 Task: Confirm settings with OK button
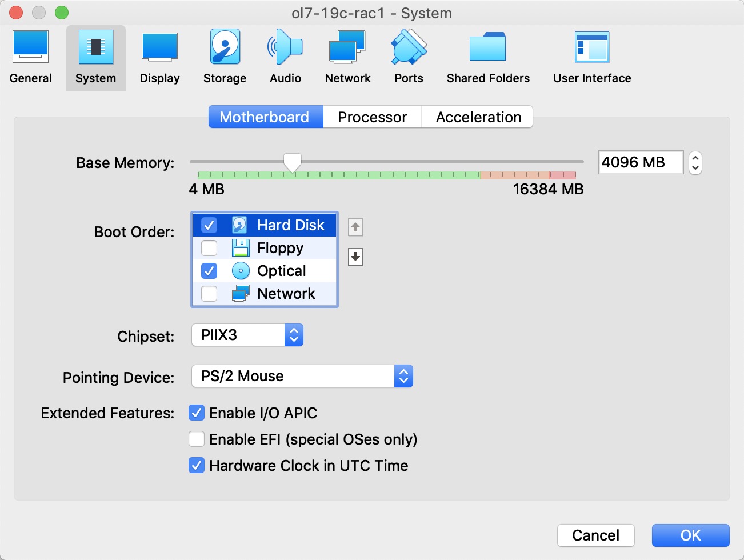pyautogui.click(x=690, y=535)
